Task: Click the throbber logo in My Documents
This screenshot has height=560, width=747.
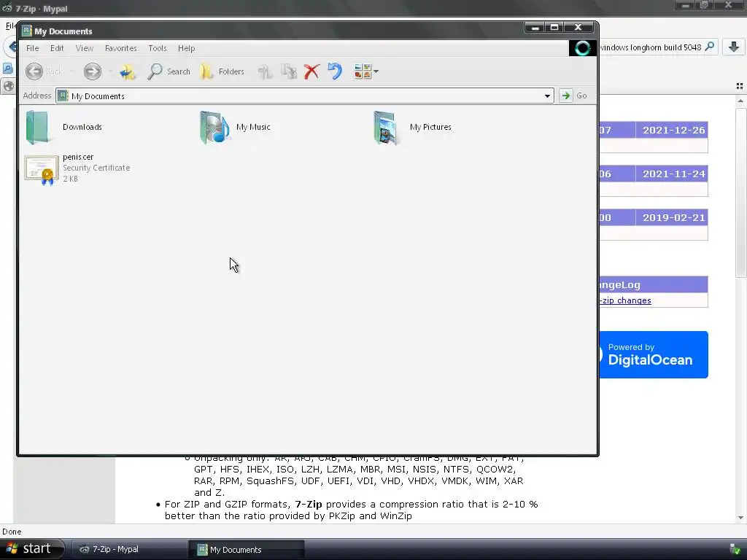Action: tap(582, 48)
